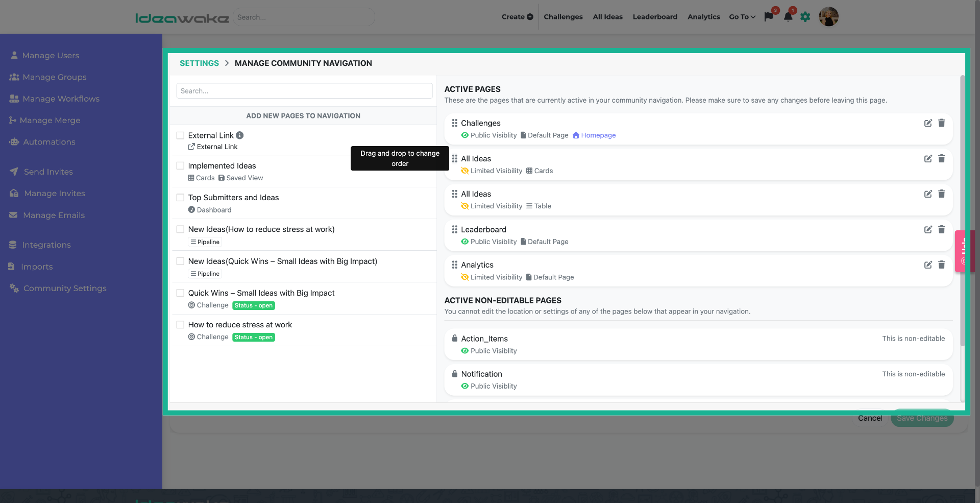Click the lock icon beside Notification
Image resolution: width=980 pixels, height=503 pixels.
point(454,373)
